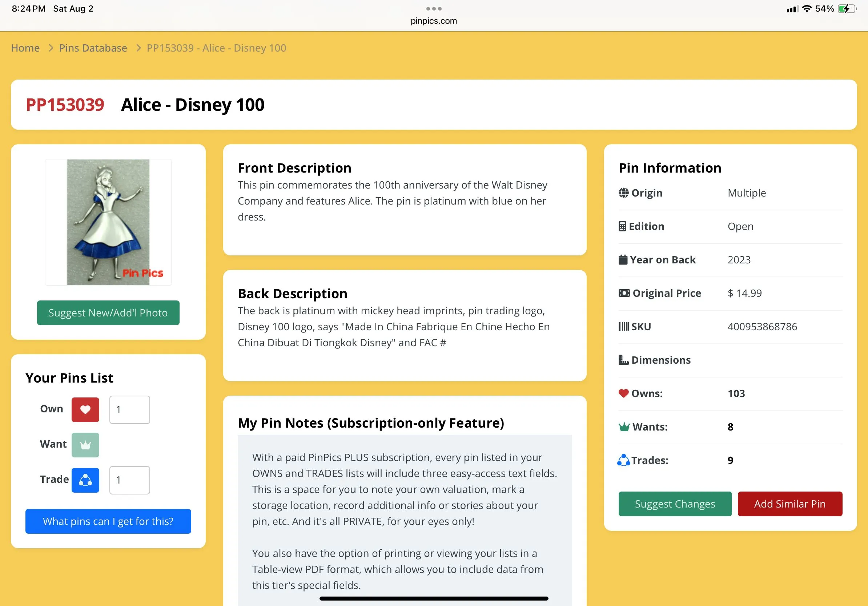Viewport: 868px width, 606px height.
Task: Click the blue trade icon beside Trades
Action: (x=624, y=460)
